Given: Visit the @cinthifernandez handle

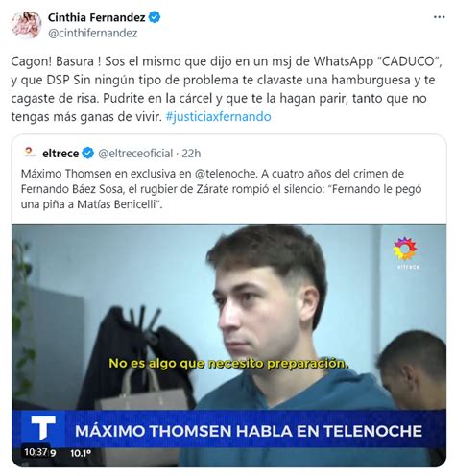Looking at the screenshot, I should click(x=92, y=33).
